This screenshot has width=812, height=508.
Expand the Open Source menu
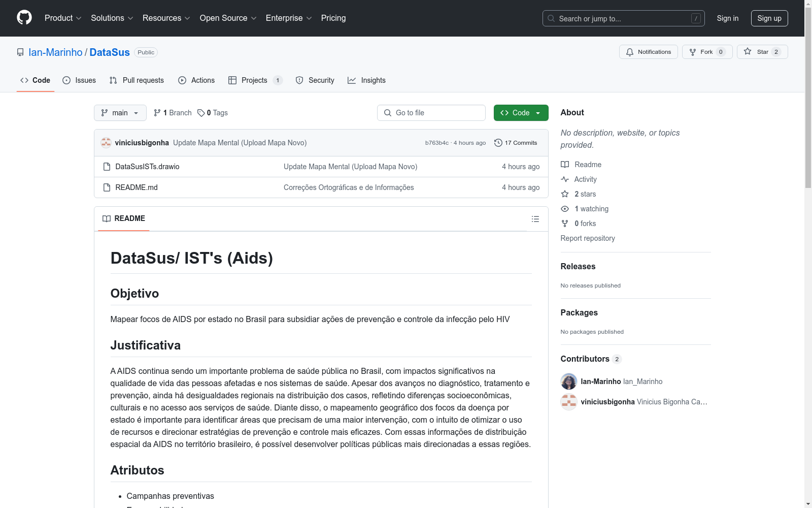tap(228, 18)
